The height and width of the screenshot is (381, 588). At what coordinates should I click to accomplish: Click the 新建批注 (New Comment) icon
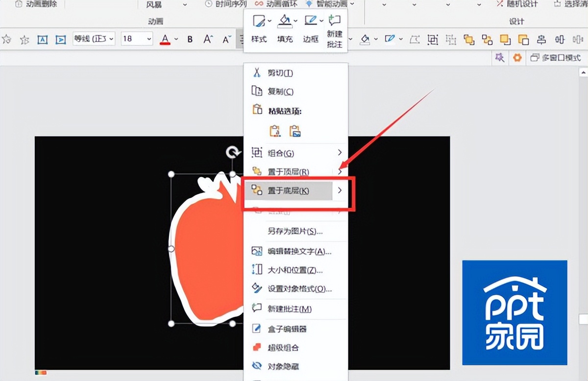[334, 29]
